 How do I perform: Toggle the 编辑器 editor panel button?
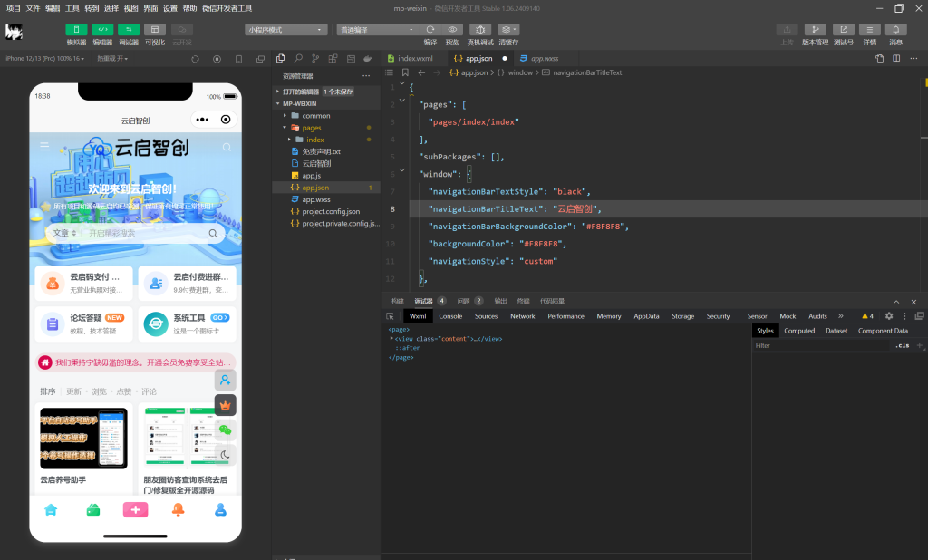click(102, 30)
